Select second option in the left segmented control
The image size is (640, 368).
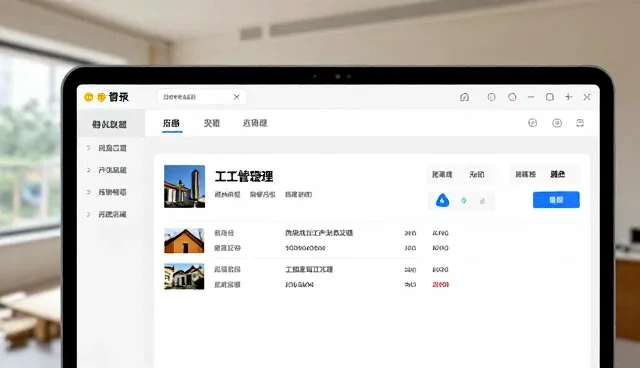477,175
